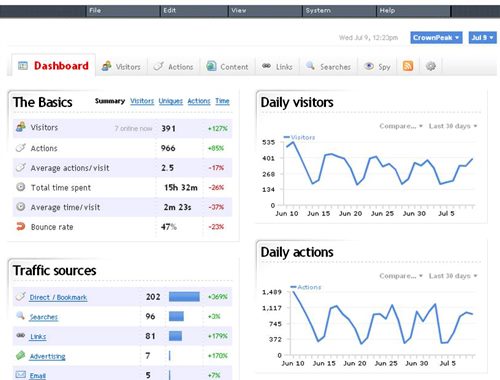Click the Visitors tab people icon

tap(106, 66)
